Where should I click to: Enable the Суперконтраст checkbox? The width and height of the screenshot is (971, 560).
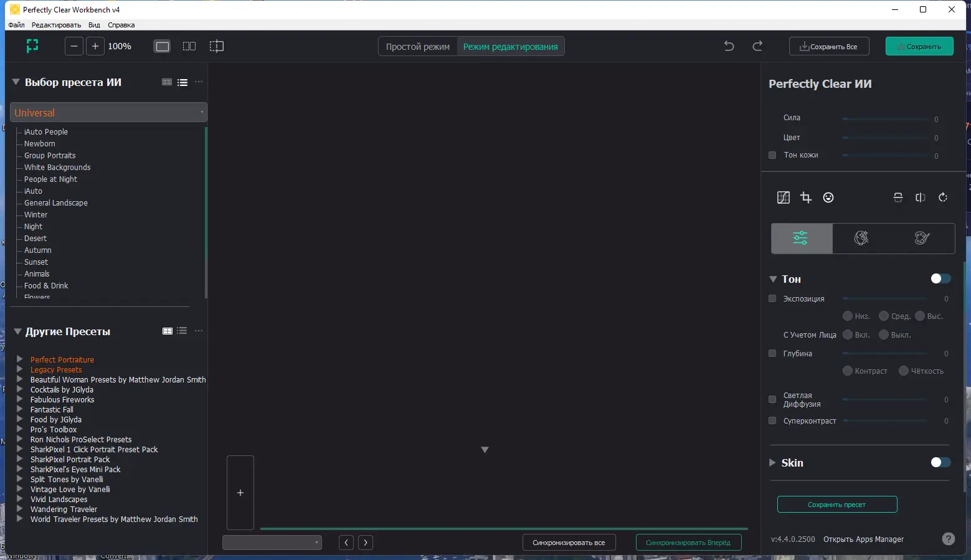(x=772, y=420)
